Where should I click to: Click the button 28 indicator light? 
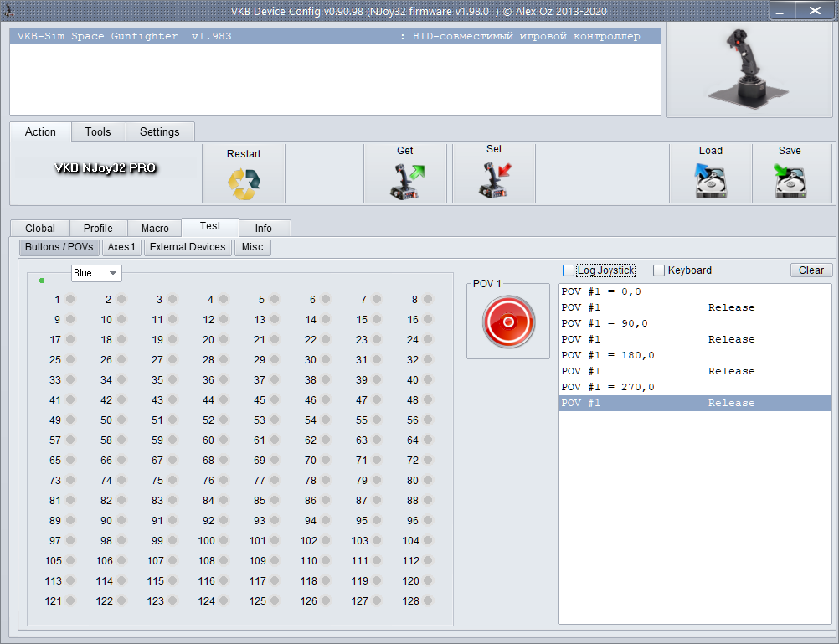pos(224,360)
